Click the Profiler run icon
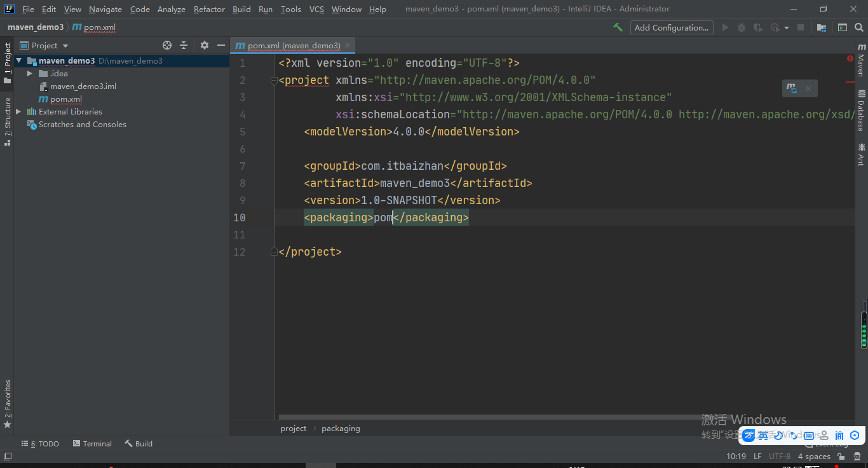The height and width of the screenshot is (468, 868). [x=775, y=27]
